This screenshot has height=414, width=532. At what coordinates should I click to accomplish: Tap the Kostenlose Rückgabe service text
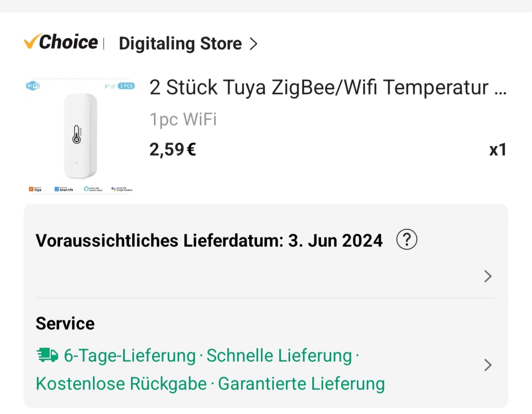[121, 384]
